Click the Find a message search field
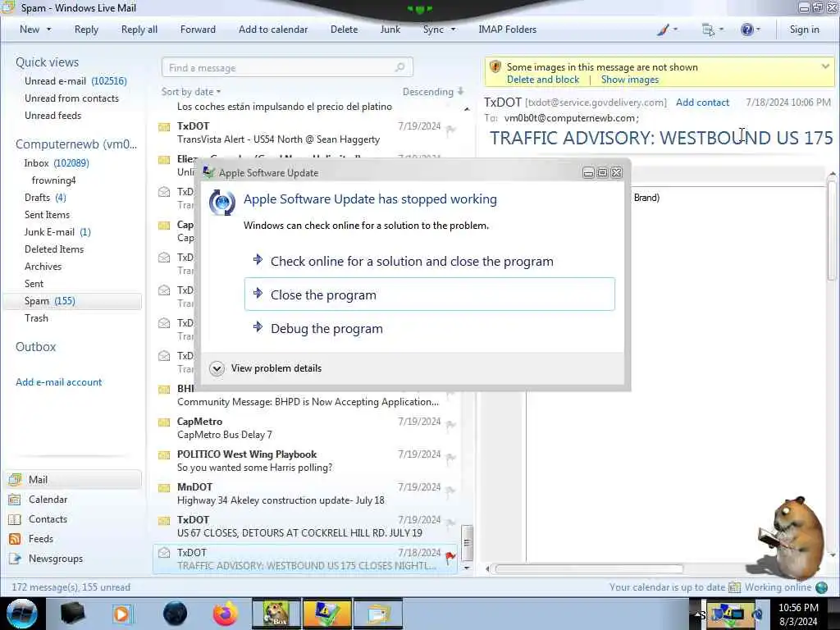This screenshot has height=630, width=840. coord(287,67)
